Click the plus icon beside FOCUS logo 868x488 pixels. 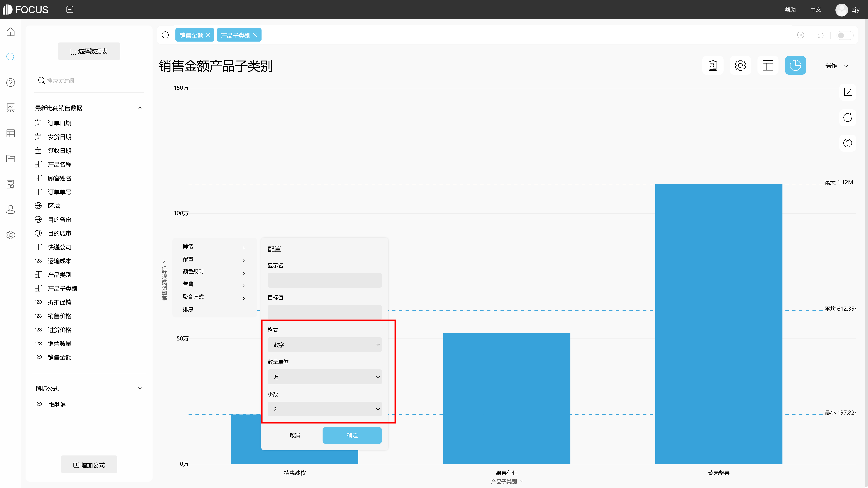click(70, 9)
